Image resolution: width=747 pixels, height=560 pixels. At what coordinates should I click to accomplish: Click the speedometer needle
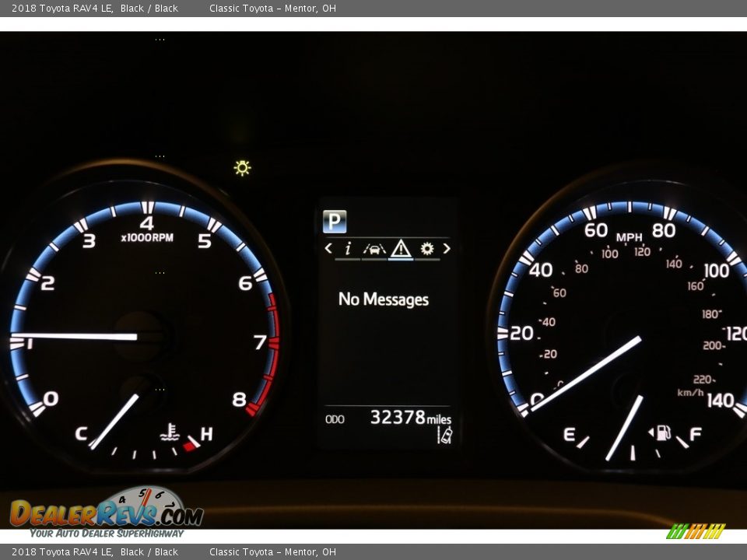click(x=586, y=373)
